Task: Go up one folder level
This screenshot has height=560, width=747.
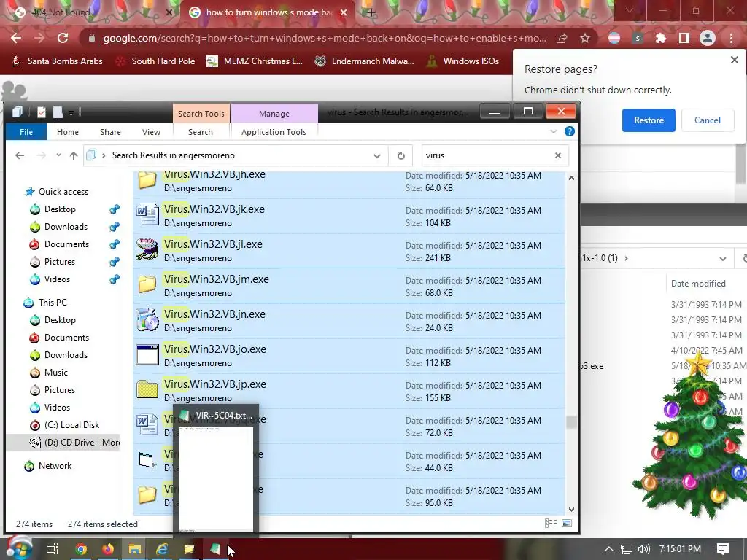Action: [x=74, y=155]
